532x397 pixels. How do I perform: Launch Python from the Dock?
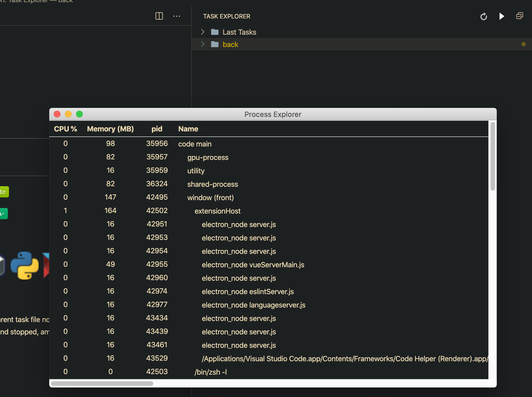coord(24,266)
